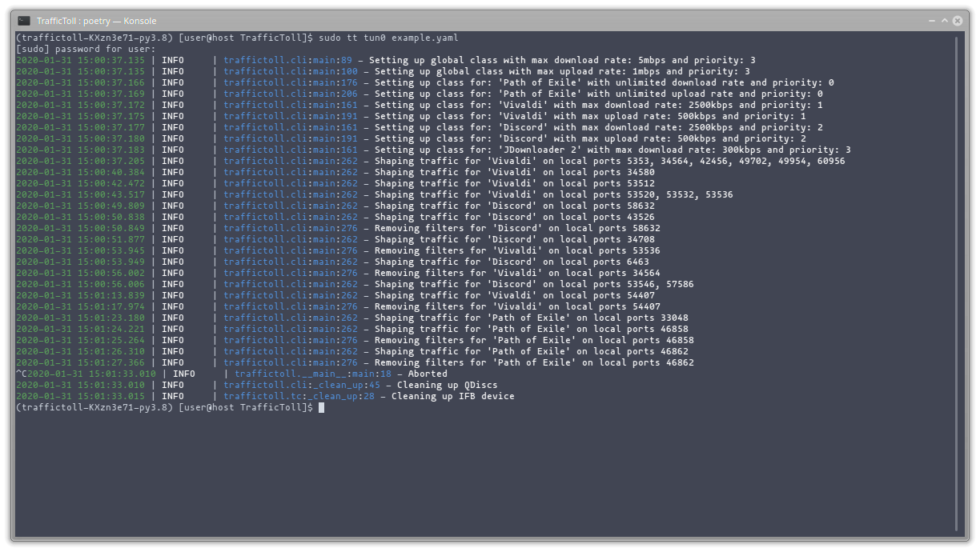980x552 pixels.
Task: Click shaping 'Discord' on local ports 6463
Action: pyautogui.click(x=332, y=262)
